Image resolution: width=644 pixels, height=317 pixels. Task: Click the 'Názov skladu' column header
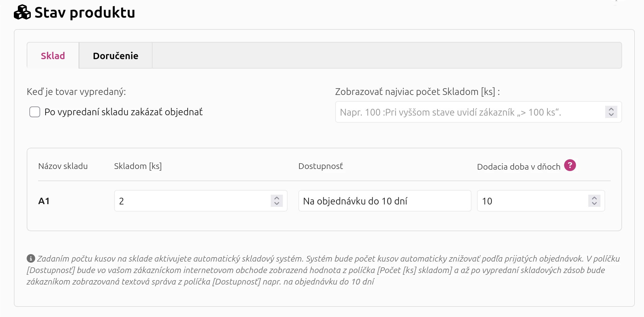[63, 166]
